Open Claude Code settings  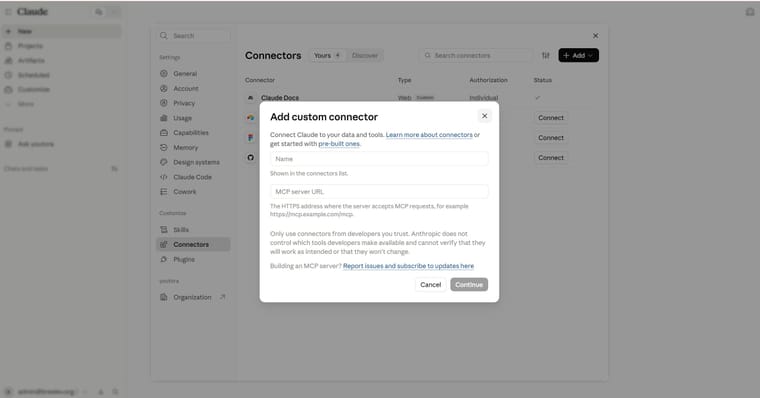pyautogui.click(x=193, y=177)
